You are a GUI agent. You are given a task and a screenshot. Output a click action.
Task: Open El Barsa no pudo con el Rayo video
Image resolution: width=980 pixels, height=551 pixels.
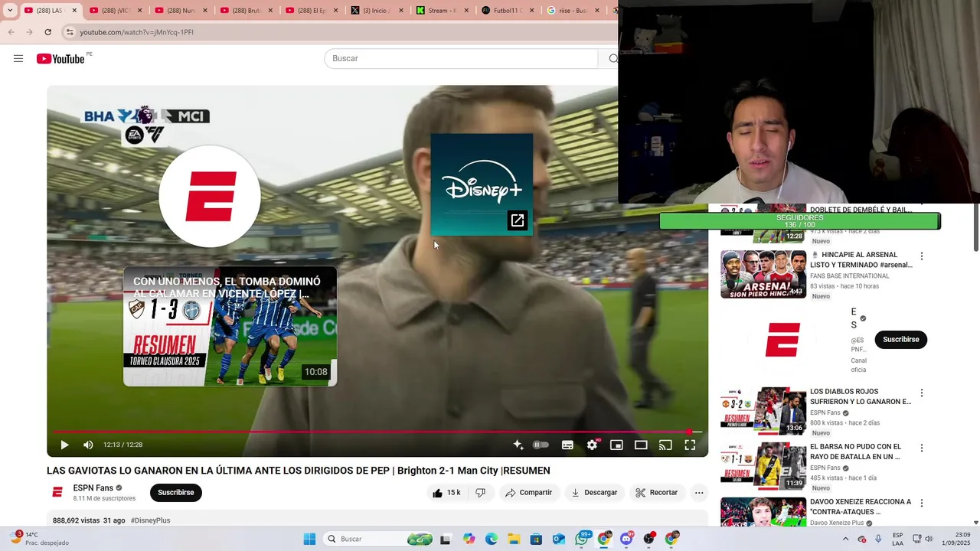coord(856,452)
